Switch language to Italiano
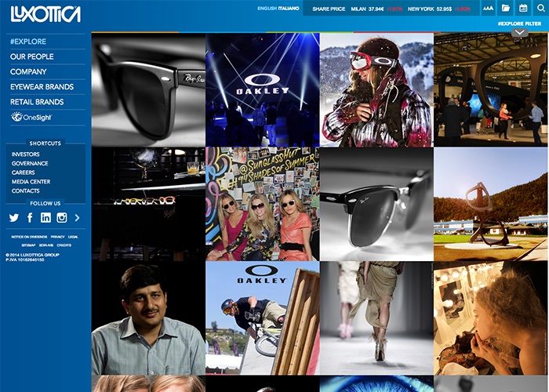549x392 pixels. coord(289,9)
